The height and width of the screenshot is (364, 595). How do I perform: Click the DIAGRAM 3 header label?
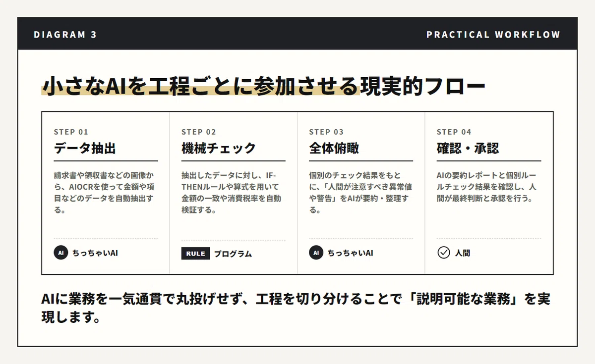[65, 35]
